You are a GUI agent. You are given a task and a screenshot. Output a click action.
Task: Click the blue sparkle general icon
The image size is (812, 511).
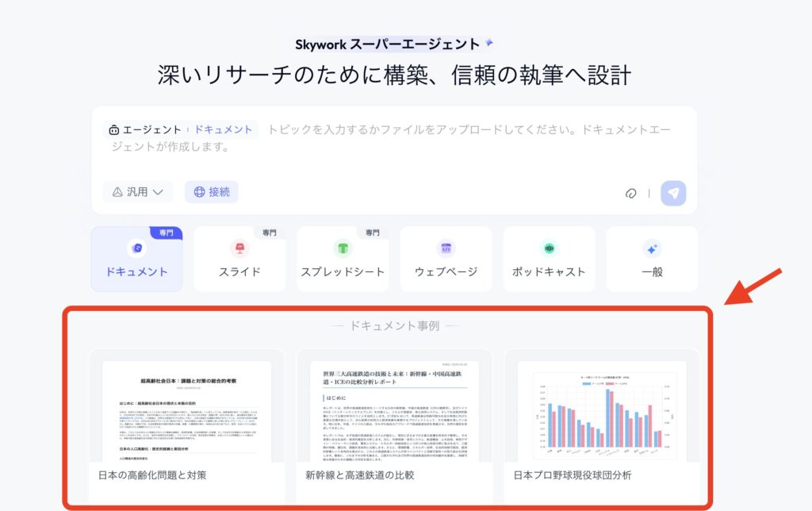pos(652,249)
